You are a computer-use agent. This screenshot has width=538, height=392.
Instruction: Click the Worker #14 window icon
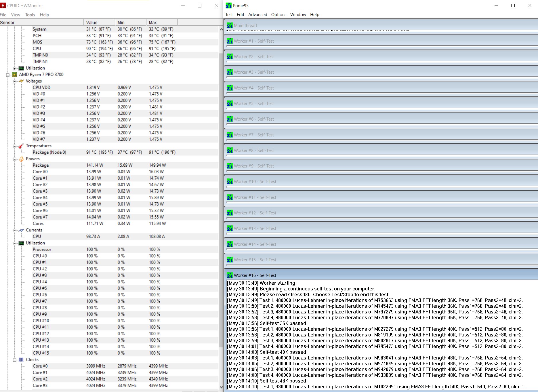tap(230, 244)
